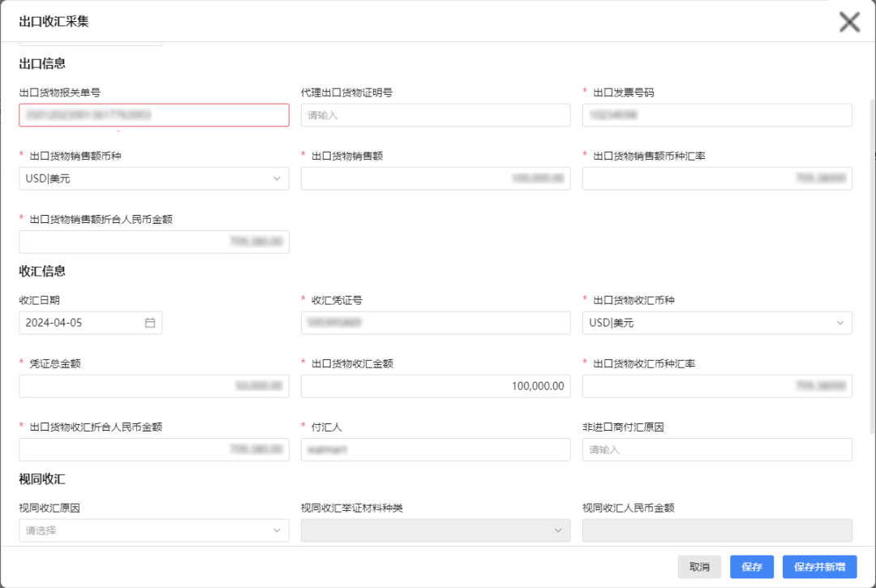The width and height of the screenshot is (876, 588).
Task: Open calendar icon in 收汇日期 field
Action: click(x=150, y=323)
